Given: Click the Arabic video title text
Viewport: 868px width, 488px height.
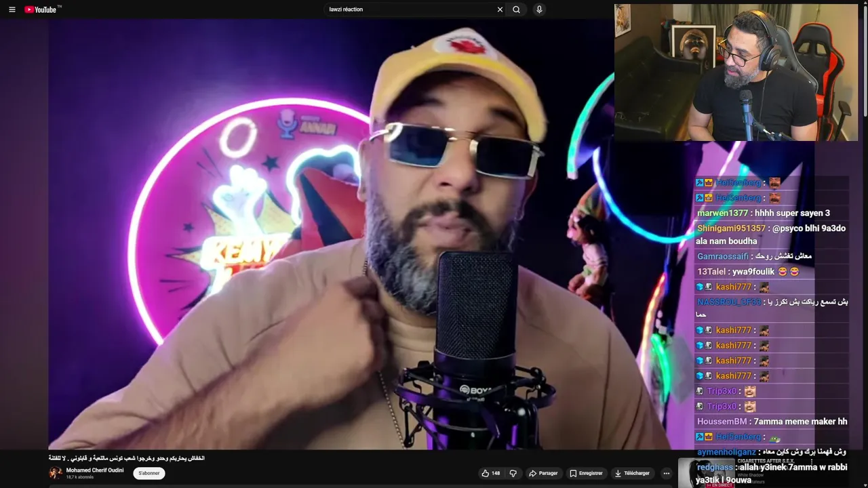Looking at the screenshot, I should point(127,458).
